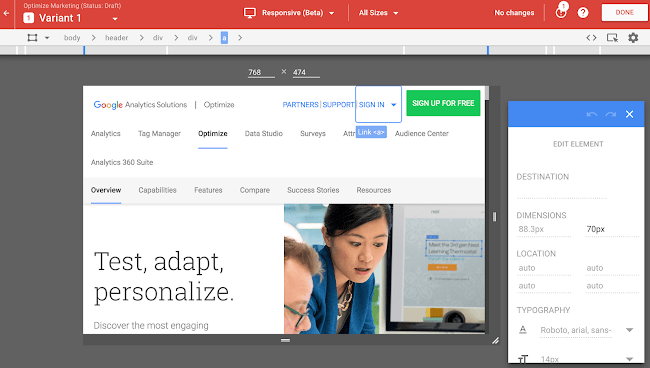Go back with the top-left arrow
The image size is (650, 368).
[x=6, y=13]
